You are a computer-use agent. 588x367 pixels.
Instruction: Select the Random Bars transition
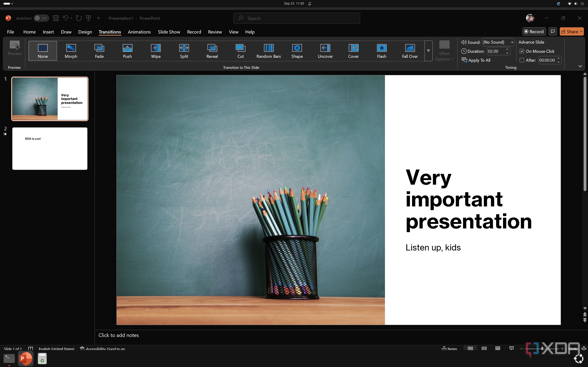269,51
